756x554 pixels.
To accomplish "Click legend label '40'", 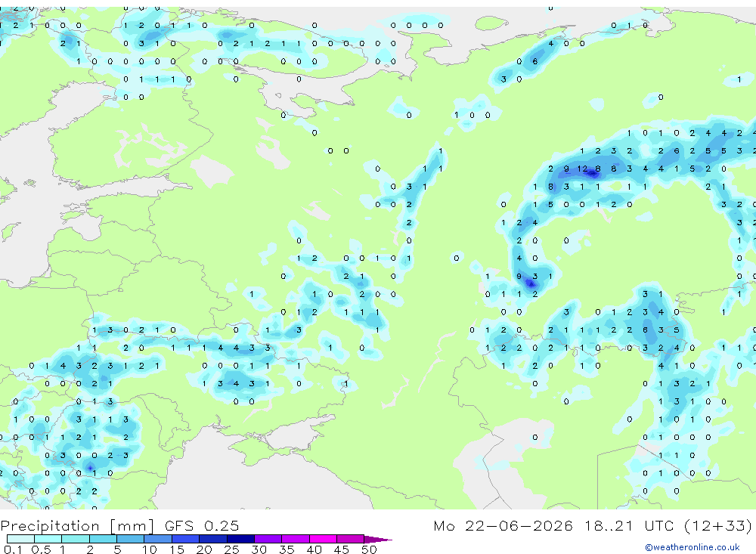I will tap(314, 549).
